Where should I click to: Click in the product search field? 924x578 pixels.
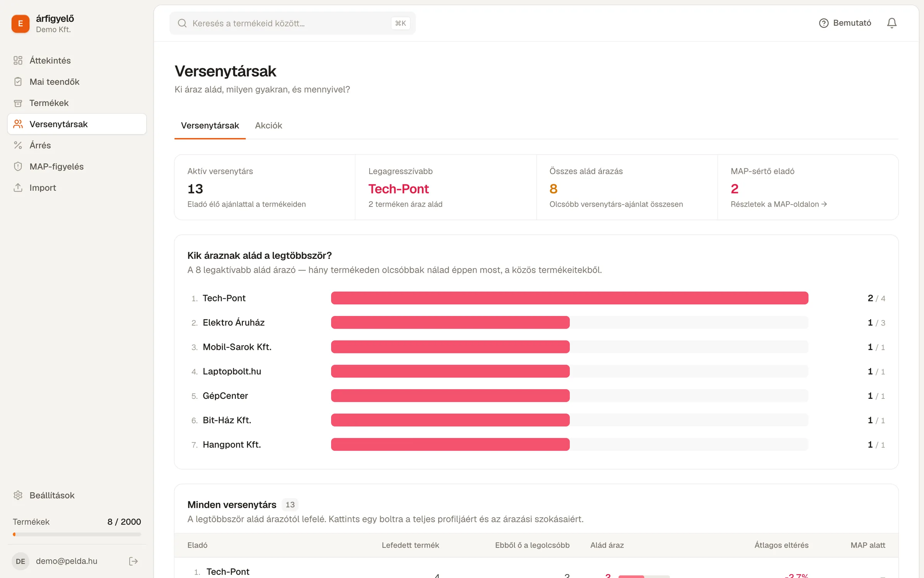(293, 23)
